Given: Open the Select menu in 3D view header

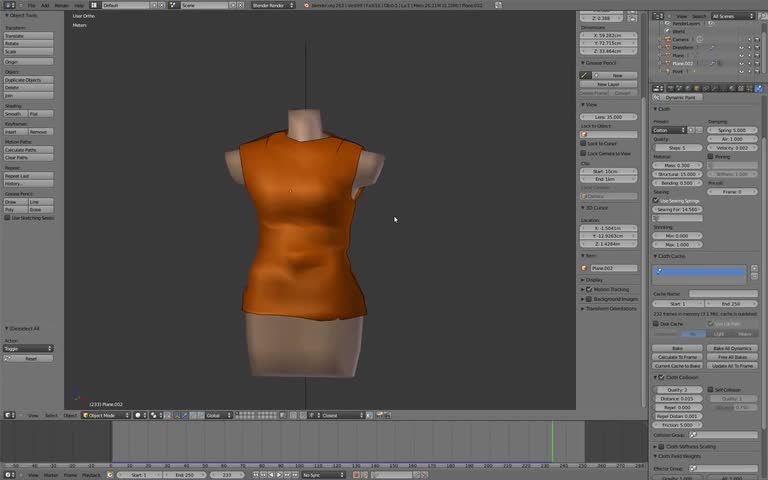Looking at the screenshot, I should [51, 415].
